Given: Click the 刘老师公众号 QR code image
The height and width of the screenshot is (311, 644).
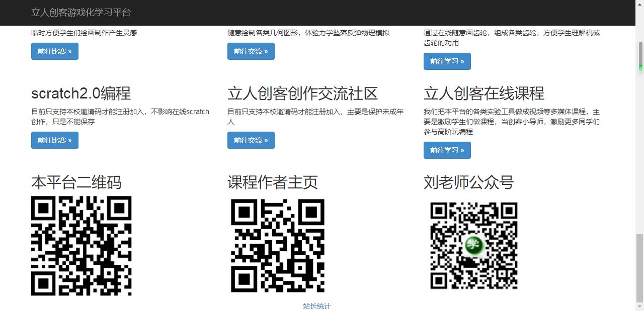Looking at the screenshot, I should [x=474, y=246].
